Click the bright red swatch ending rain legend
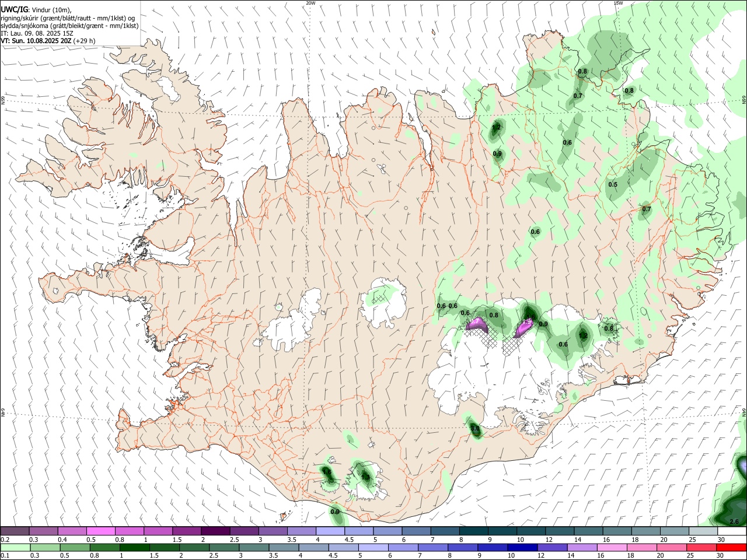Image resolution: width=747 pixels, height=560 pixels. (731, 548)
